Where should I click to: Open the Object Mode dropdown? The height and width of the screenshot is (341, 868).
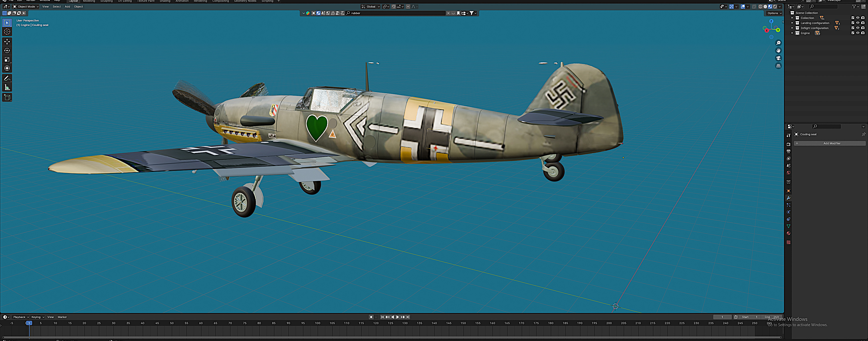(25, 6)
